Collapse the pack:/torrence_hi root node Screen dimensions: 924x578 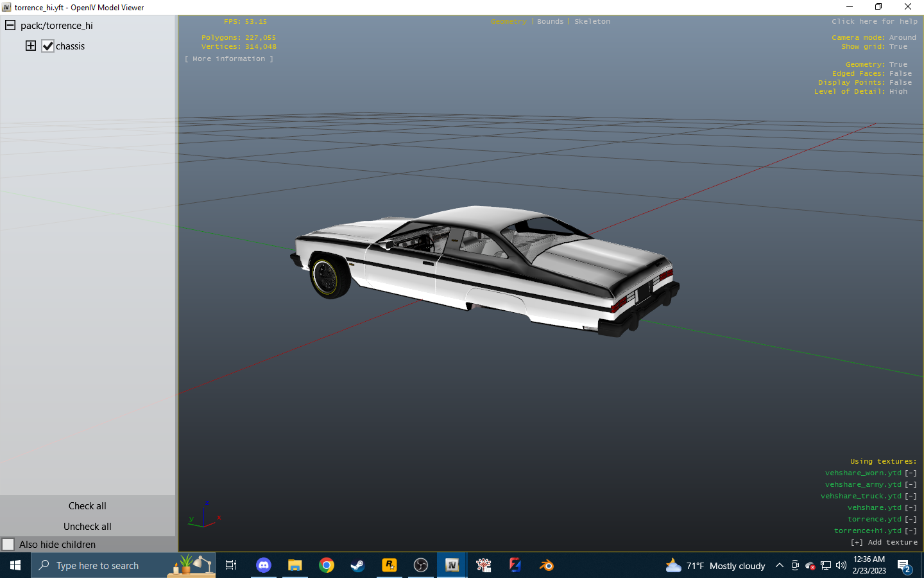10,26
